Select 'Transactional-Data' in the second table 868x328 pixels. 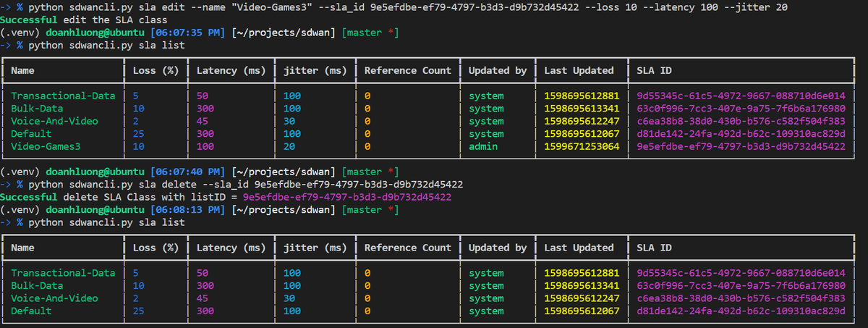(63, 273)
